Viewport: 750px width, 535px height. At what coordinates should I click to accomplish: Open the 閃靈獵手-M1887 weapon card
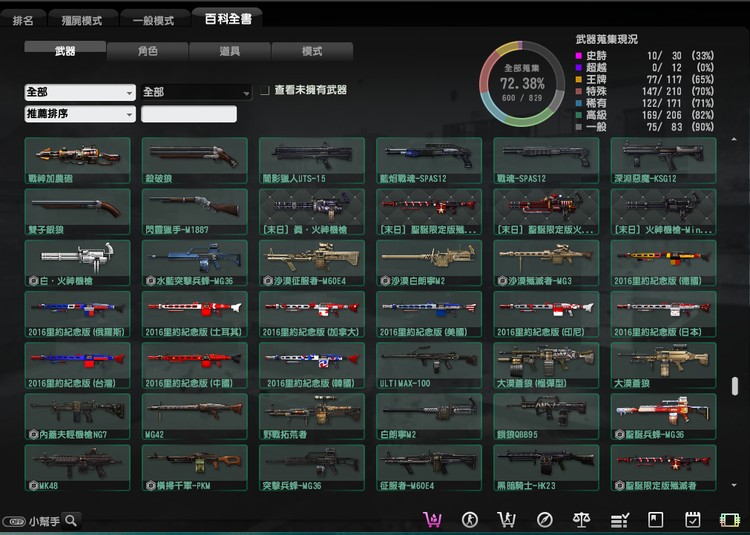[195, 212]
